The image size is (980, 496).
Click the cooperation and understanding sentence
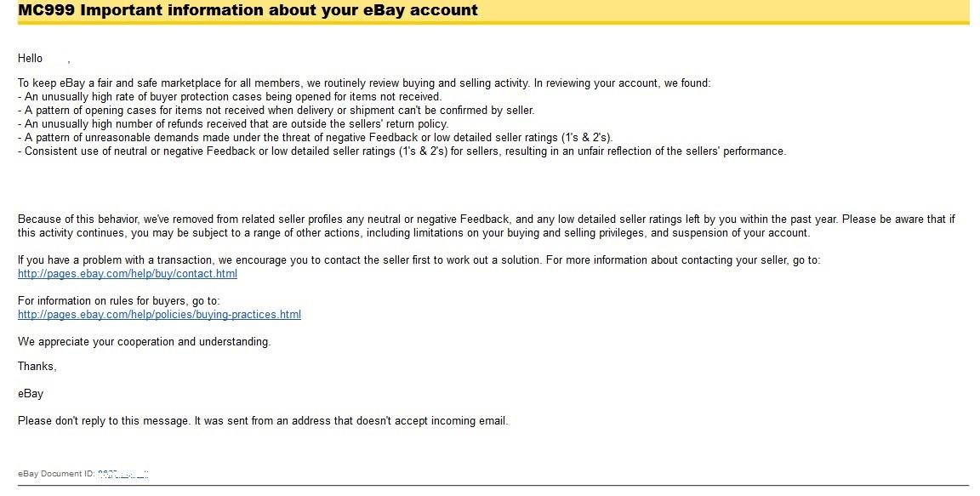coord(144,342)
